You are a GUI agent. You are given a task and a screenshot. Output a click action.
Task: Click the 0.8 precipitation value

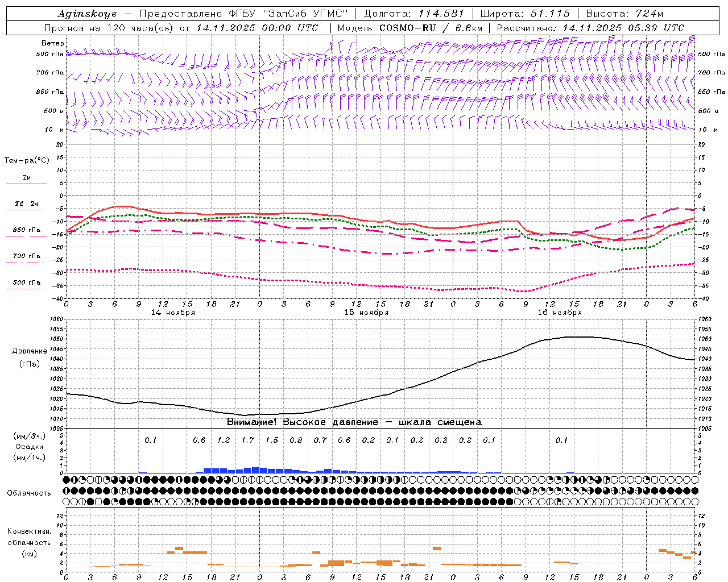[296, 440]
